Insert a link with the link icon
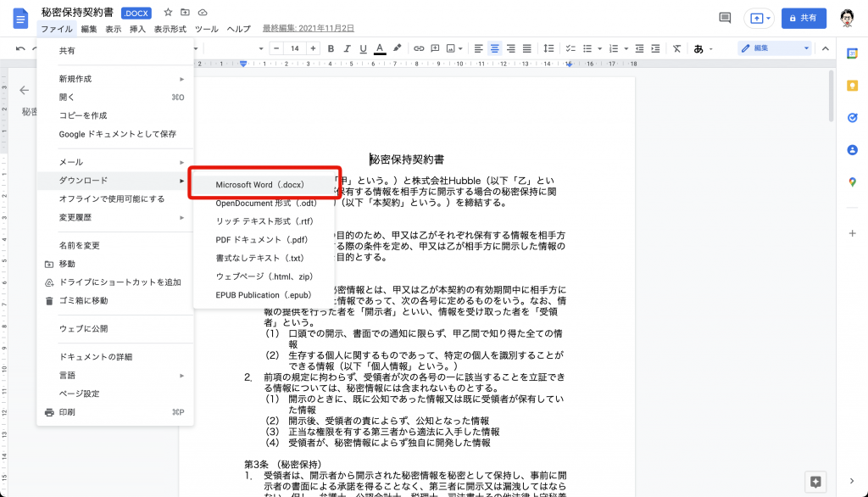Viewport: 868px width, 497px height. coord(419,48)
